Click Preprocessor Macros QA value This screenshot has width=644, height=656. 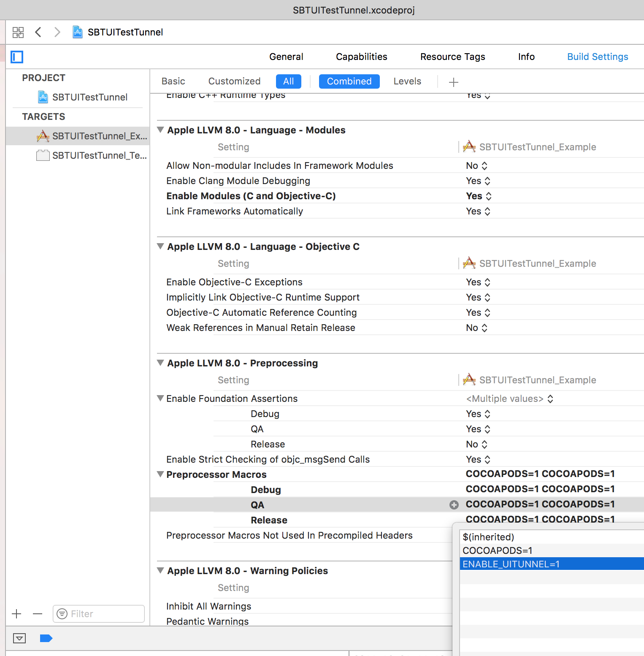point(540,504)
